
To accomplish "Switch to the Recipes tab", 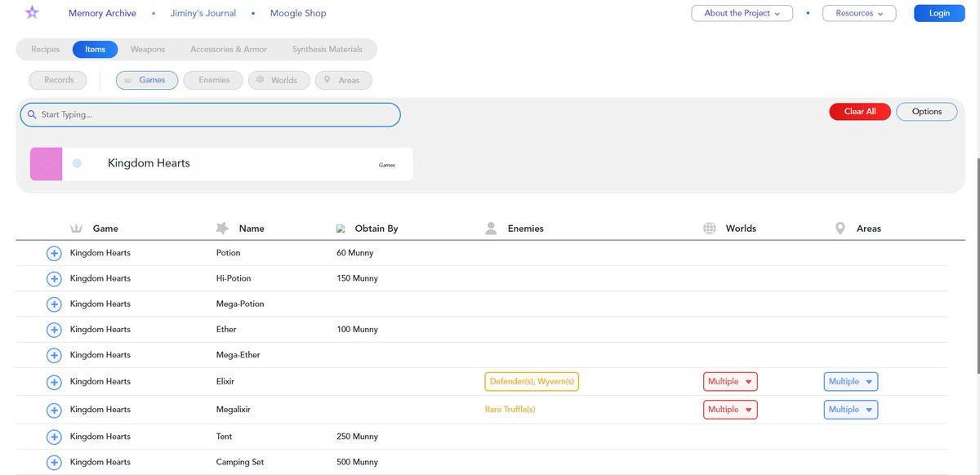I will [46, 50].
